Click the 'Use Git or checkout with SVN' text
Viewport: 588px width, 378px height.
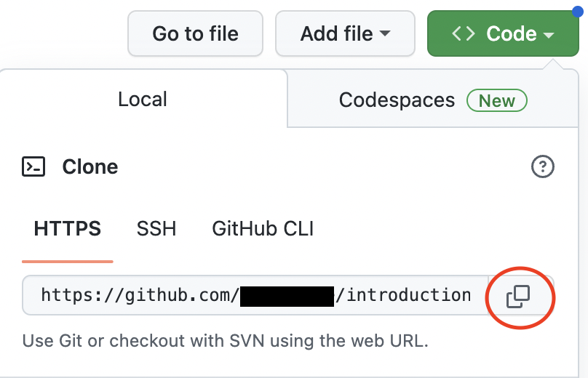click(x=223, y=340)
